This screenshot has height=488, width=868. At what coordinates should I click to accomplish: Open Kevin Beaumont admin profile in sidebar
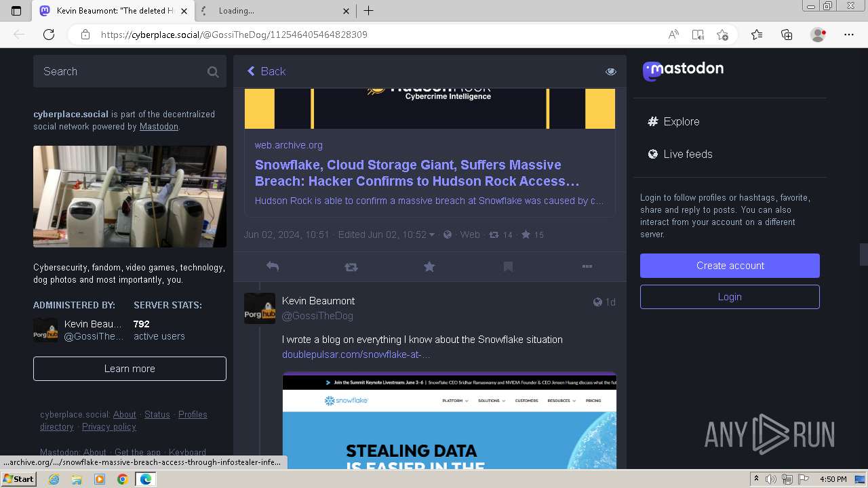79,330
